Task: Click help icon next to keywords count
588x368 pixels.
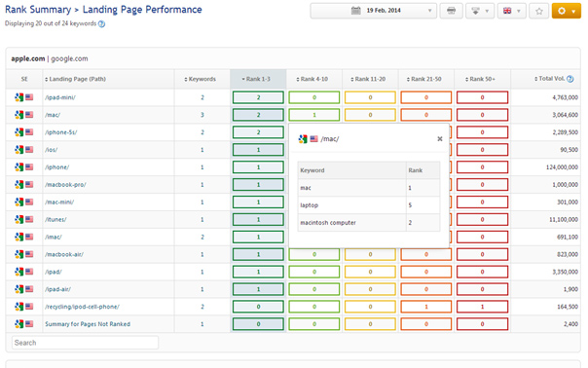Action: pos(101,23)
